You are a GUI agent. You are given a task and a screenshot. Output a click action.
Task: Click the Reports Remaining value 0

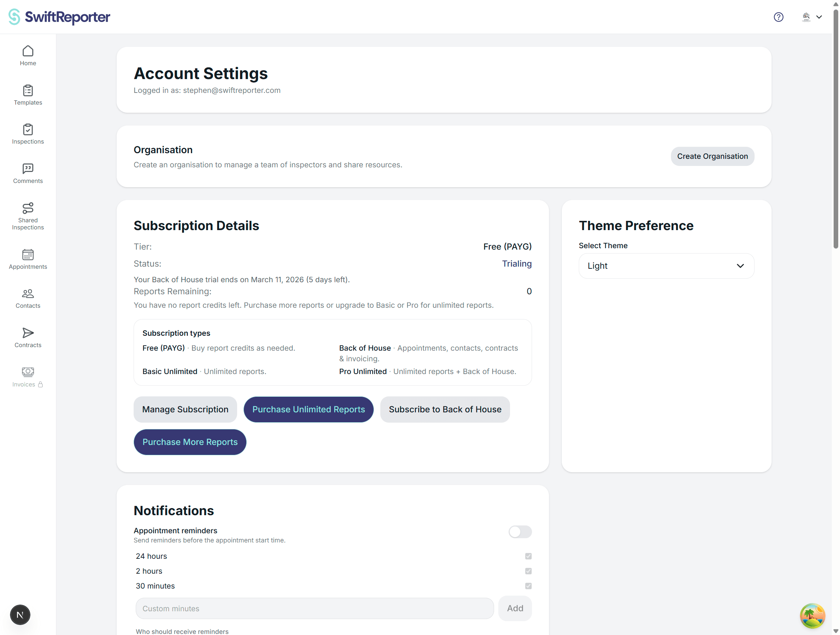pyautogui.click(x=529, y=291)
